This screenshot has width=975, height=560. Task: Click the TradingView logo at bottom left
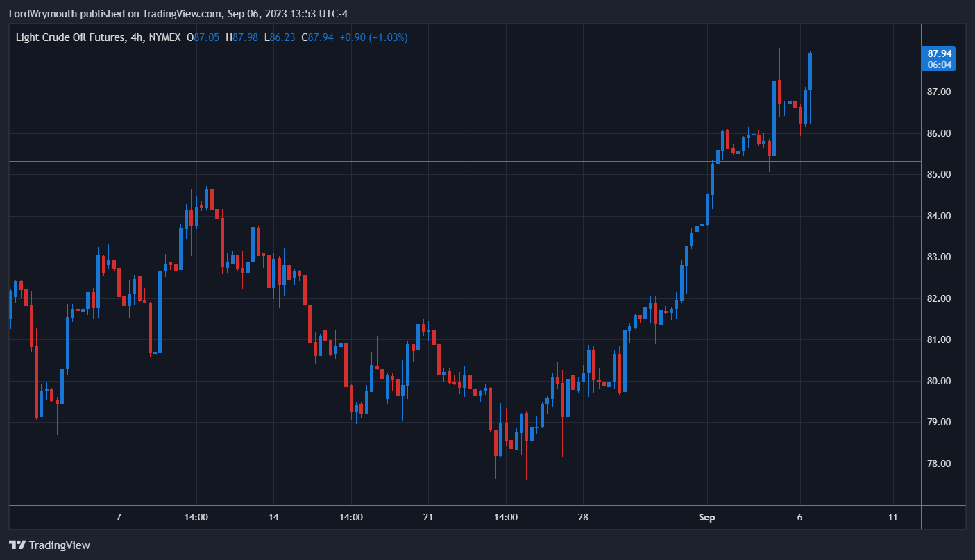(x=49, y=545)
